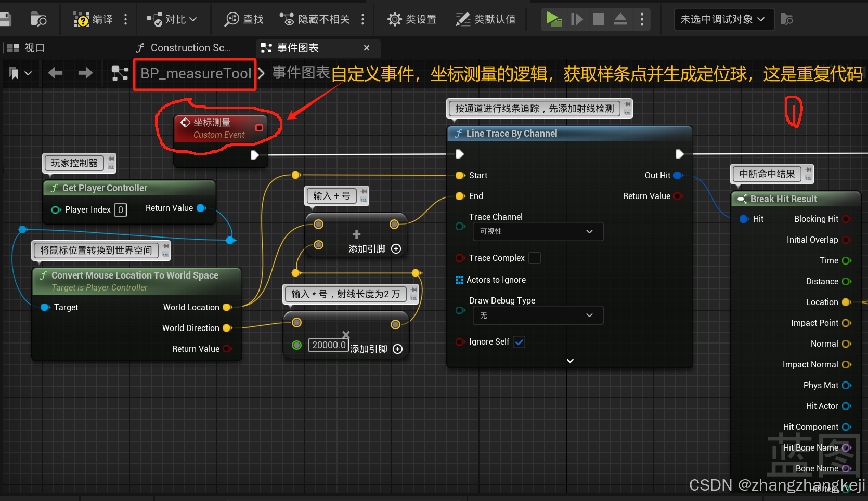The width and height of the screenshot is (868, 501).
Task: Click Get Player Controller Return Value pin
Action: 202,208
